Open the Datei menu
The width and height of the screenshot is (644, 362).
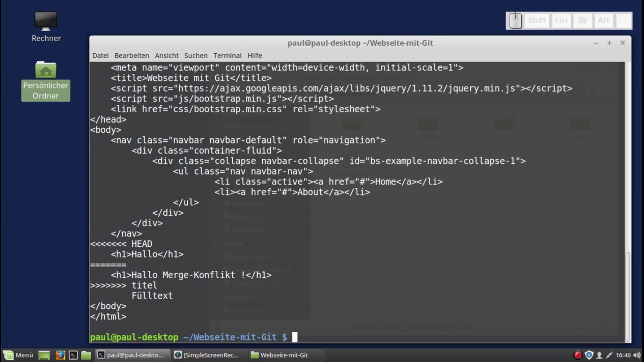pos(100,56)
